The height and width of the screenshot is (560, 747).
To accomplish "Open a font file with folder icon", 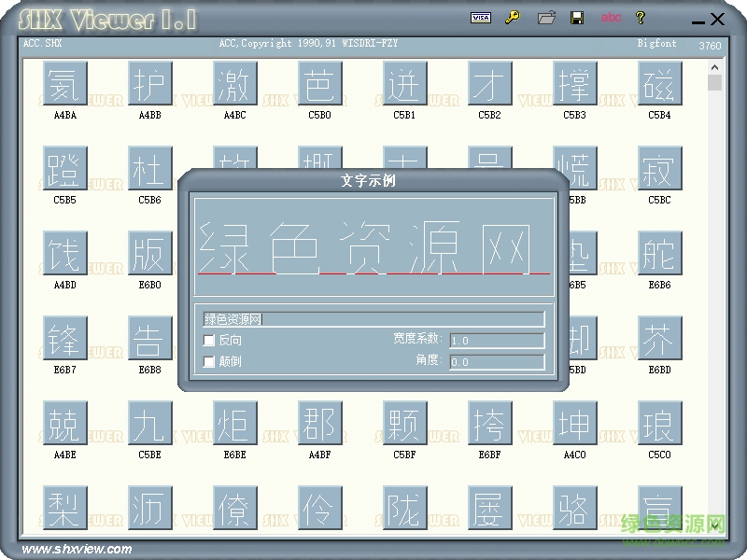I will [x=546, y=18].
